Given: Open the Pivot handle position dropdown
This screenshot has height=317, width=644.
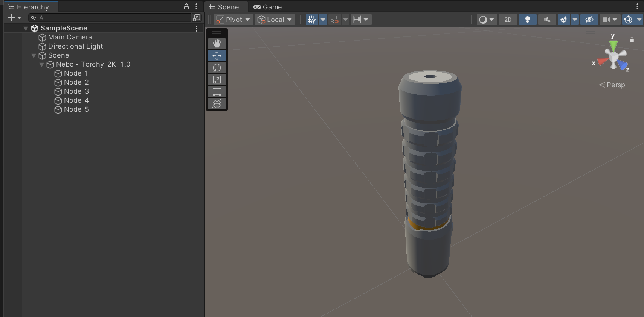Looking at the screenshot, I should click(233, 20).
